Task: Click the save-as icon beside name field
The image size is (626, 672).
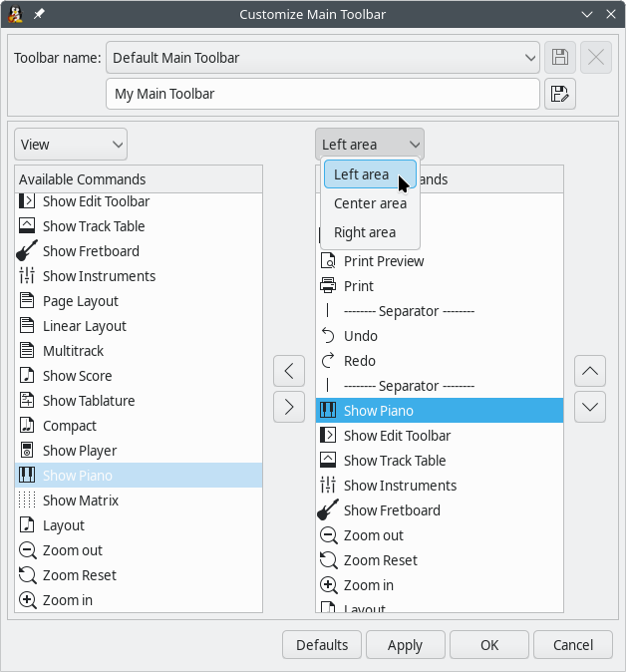Action: (x=559, y=95)
